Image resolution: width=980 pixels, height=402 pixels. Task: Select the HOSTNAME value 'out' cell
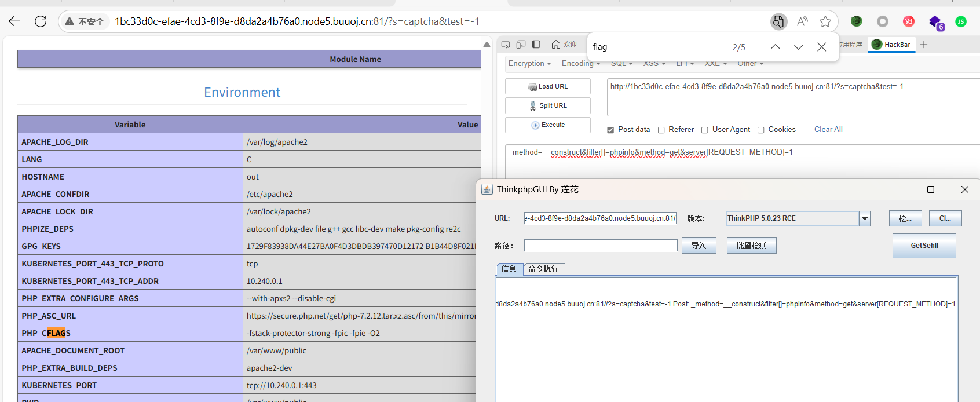(x=363, y=177)
